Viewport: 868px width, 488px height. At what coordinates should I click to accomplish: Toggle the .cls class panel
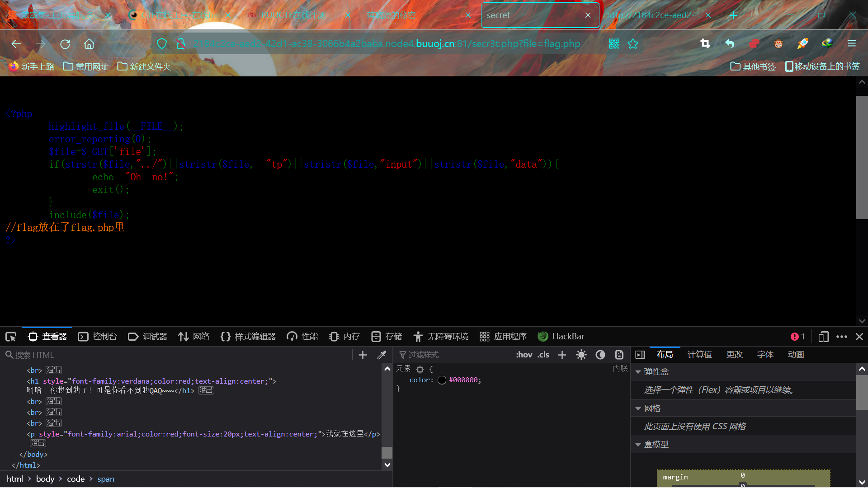click(x=543, y=355)
